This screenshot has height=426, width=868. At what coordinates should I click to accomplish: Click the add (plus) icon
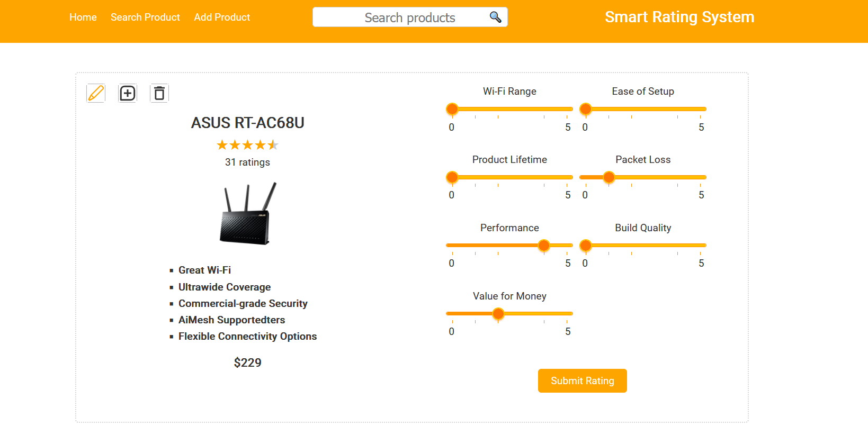coord(128,93)
